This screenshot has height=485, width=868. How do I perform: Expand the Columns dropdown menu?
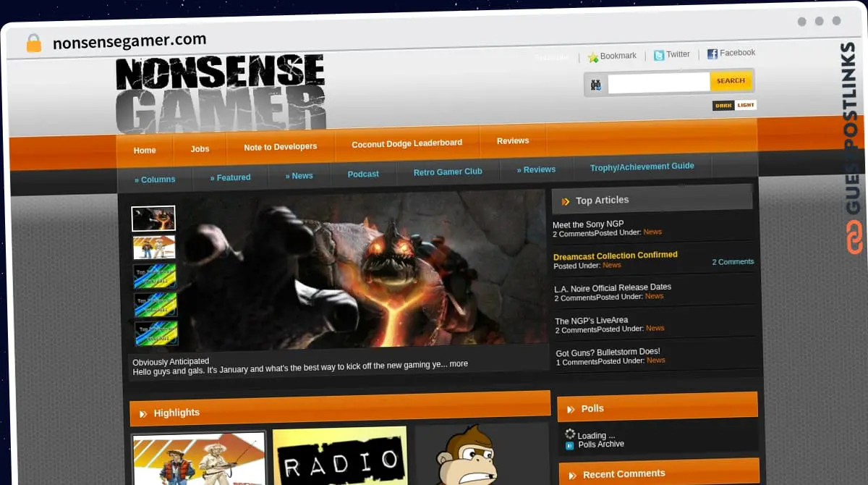click(x=156, y=179)
